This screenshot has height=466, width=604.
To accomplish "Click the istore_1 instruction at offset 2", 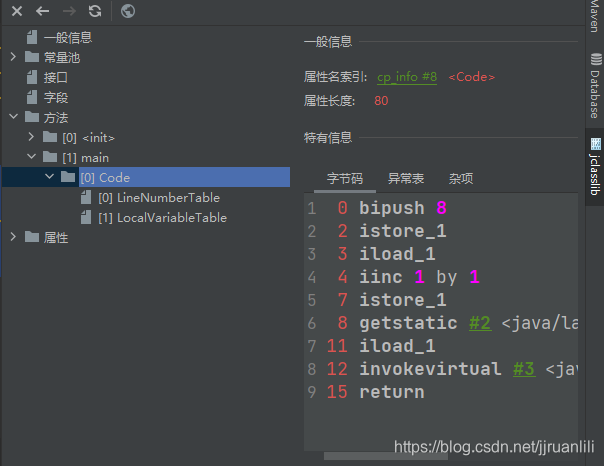I will [x=403, y=231].
